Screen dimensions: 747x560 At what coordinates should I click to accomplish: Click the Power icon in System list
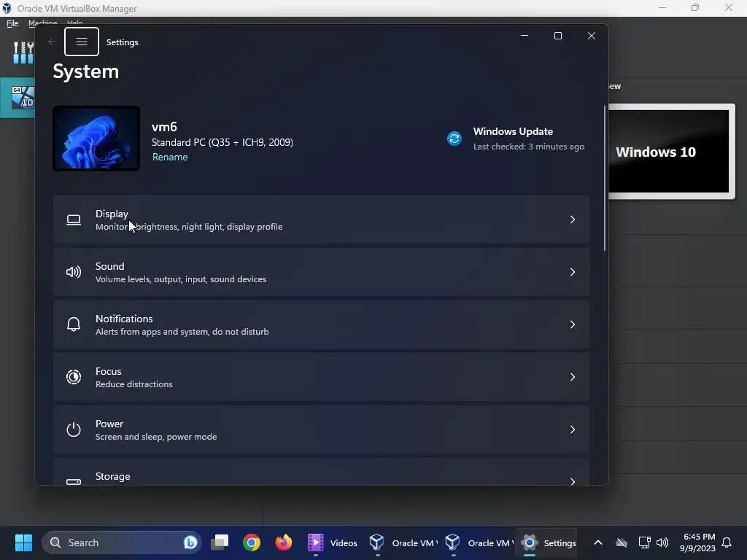(74, 429)
